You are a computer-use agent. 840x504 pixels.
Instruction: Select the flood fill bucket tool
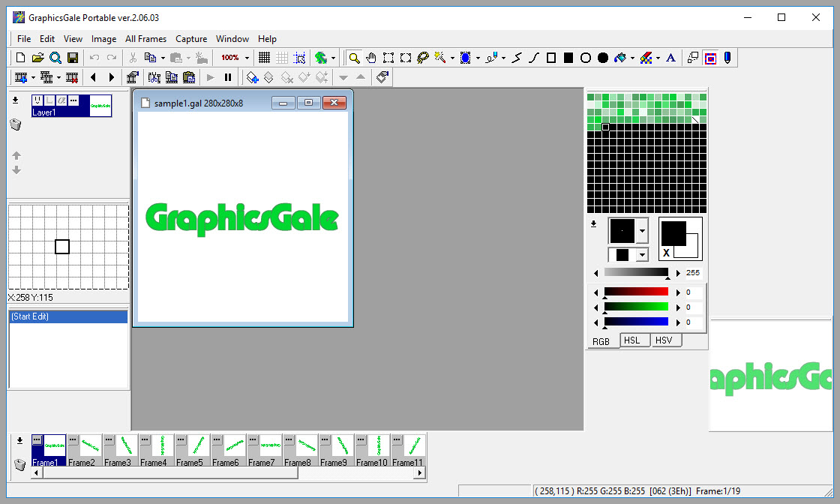[620, 58]
